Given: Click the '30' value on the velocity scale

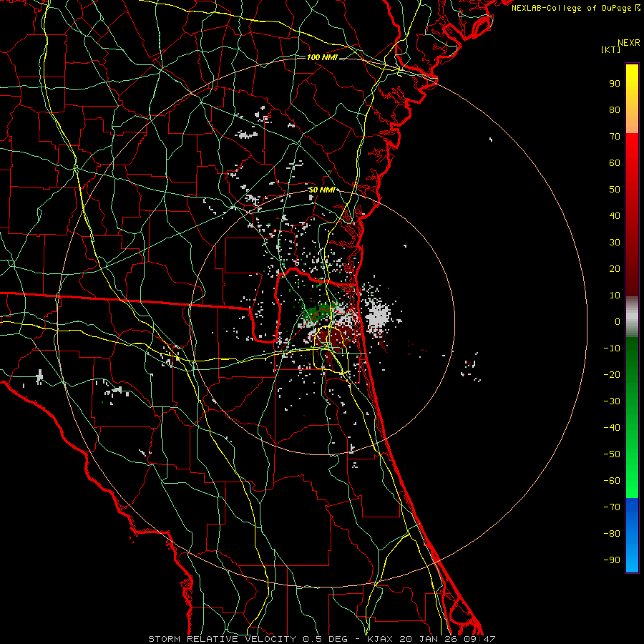Looking at the screenshot, I should 615,243.
